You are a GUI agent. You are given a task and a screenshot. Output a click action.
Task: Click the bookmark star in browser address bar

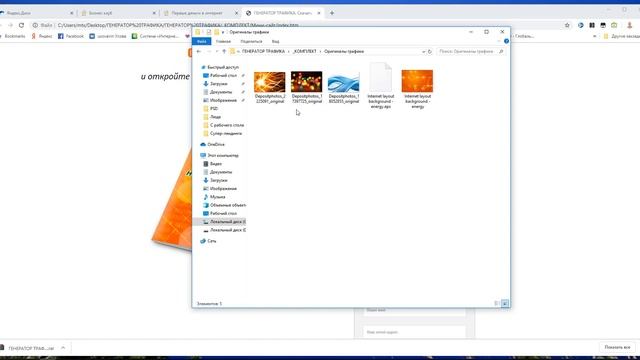click(567, 25)
